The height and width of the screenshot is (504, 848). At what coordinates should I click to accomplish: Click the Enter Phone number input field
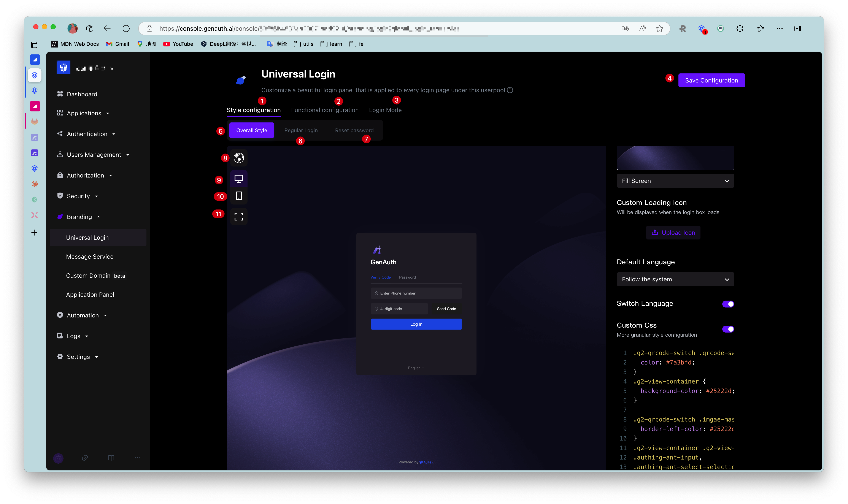(x=416, y=293)
